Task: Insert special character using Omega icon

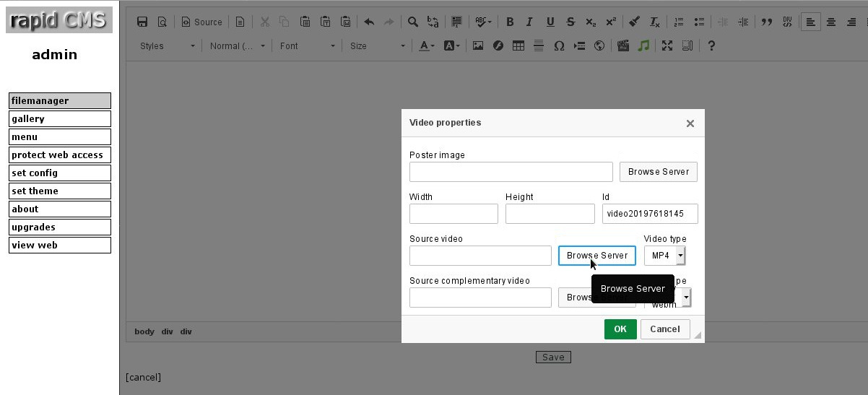Action: 558,45
